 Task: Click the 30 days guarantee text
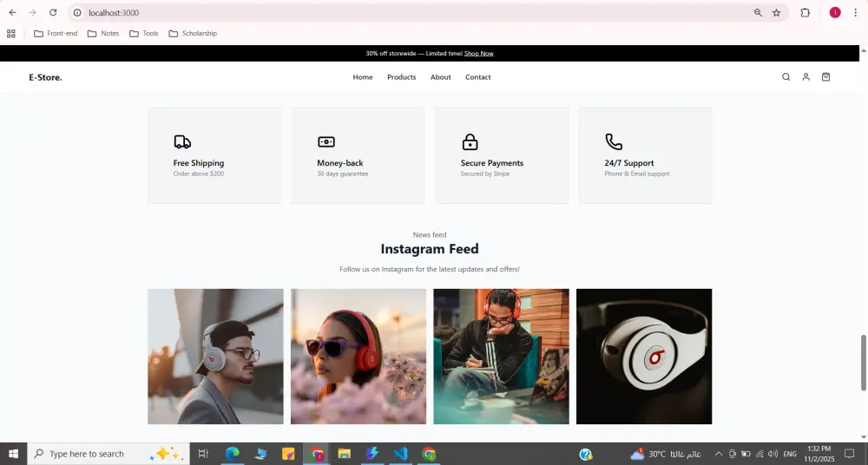(343, 174)
